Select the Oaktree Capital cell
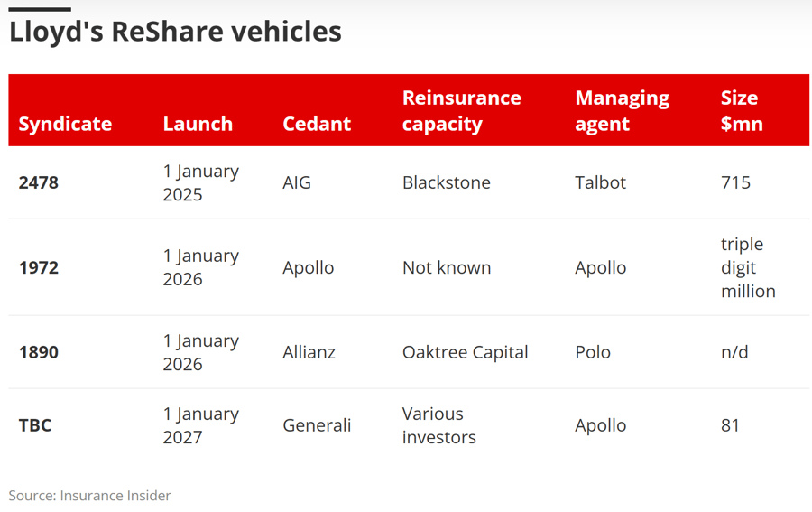This screenshot has height=512, width=812. pos(465,352)
